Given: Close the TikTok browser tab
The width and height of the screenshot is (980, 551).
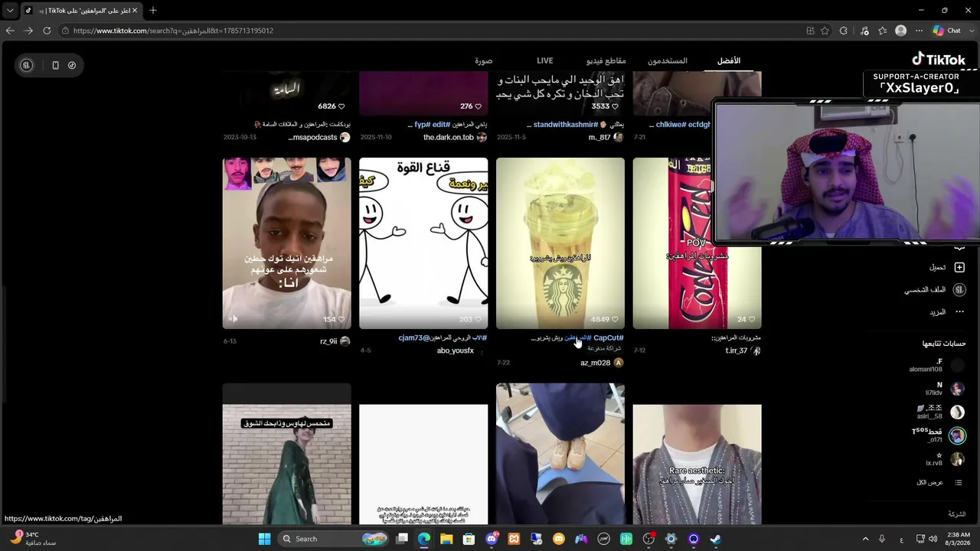Looking at the screenshot, I should click(135, 11).
